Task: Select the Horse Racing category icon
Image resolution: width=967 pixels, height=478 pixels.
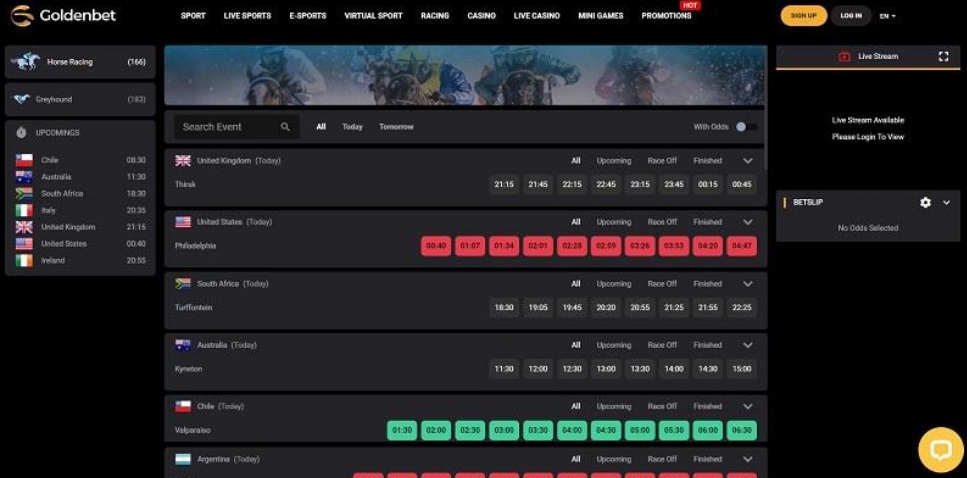Action: [25, 62]
